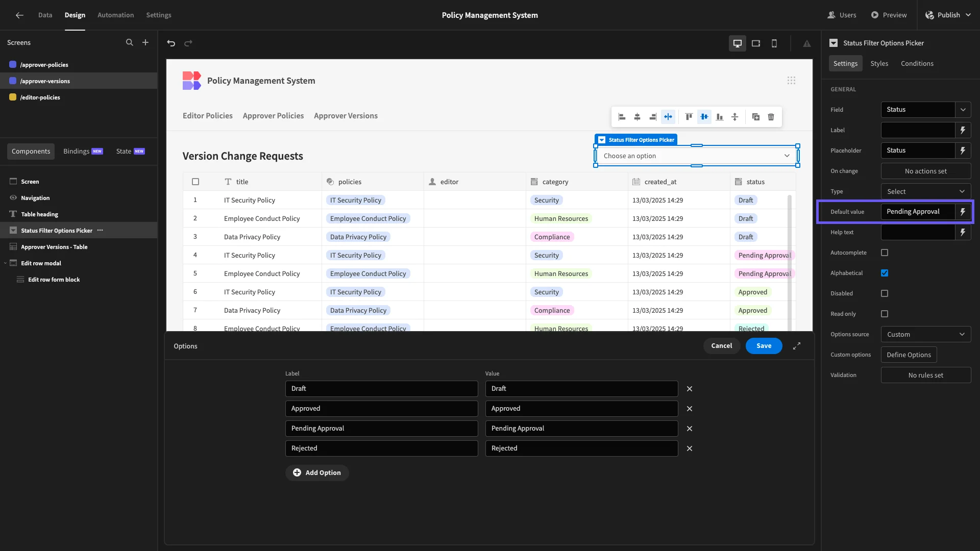Viewport: 980px width, 551px height.
Task: Select Approver Versions - Table component
Action: 79,247
